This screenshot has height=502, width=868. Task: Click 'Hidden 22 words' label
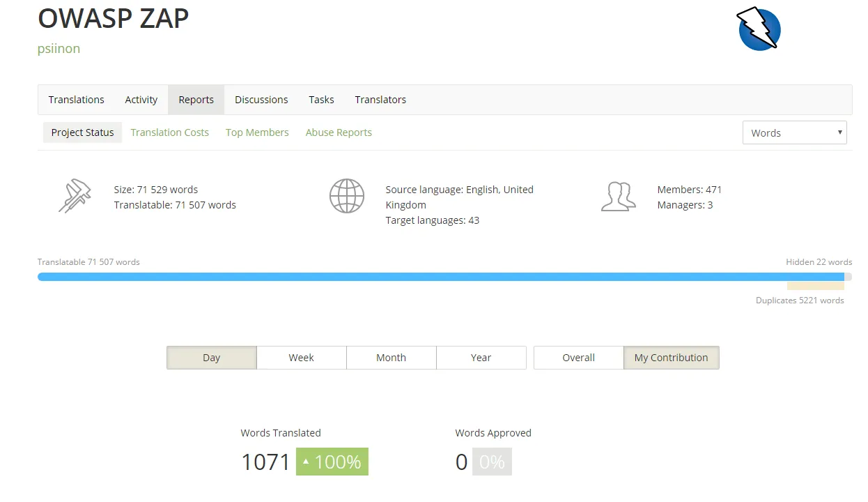819,262
